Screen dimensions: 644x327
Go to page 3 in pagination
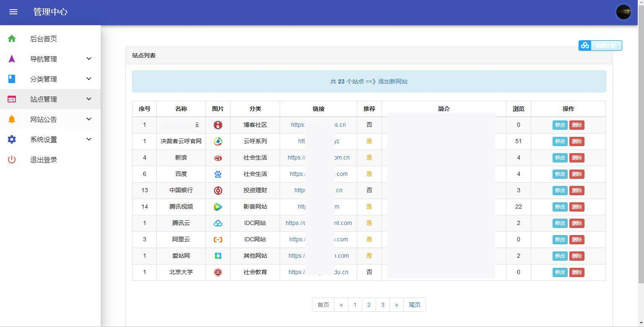coord(382,305)
